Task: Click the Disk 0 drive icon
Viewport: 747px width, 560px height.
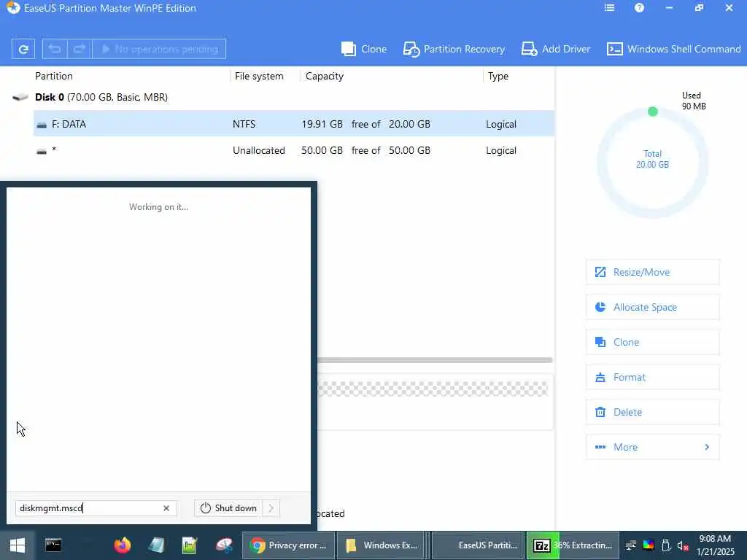Action: pyautogui.click(x=20, y=97)
